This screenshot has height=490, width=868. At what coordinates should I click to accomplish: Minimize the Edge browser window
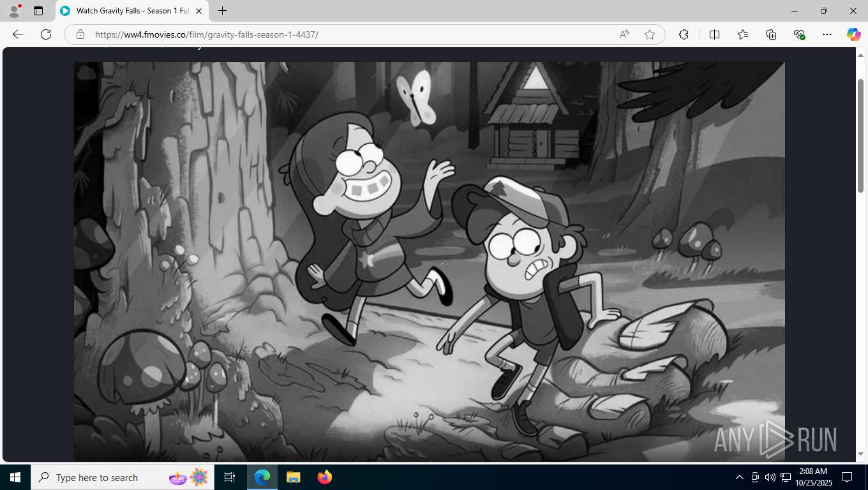[x=795, y=11]
